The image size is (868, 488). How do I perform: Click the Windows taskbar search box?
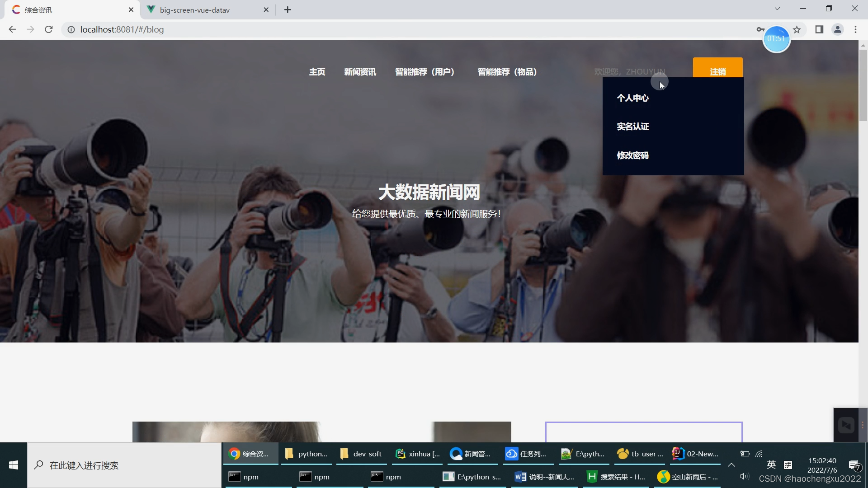click(x=124, y=465)
